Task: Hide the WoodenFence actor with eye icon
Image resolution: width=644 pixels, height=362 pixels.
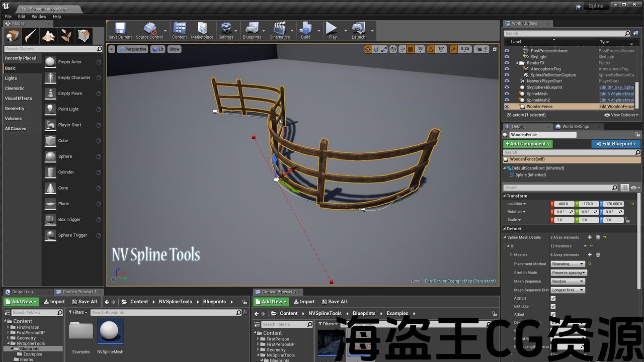Action: (x=507, y=107)
